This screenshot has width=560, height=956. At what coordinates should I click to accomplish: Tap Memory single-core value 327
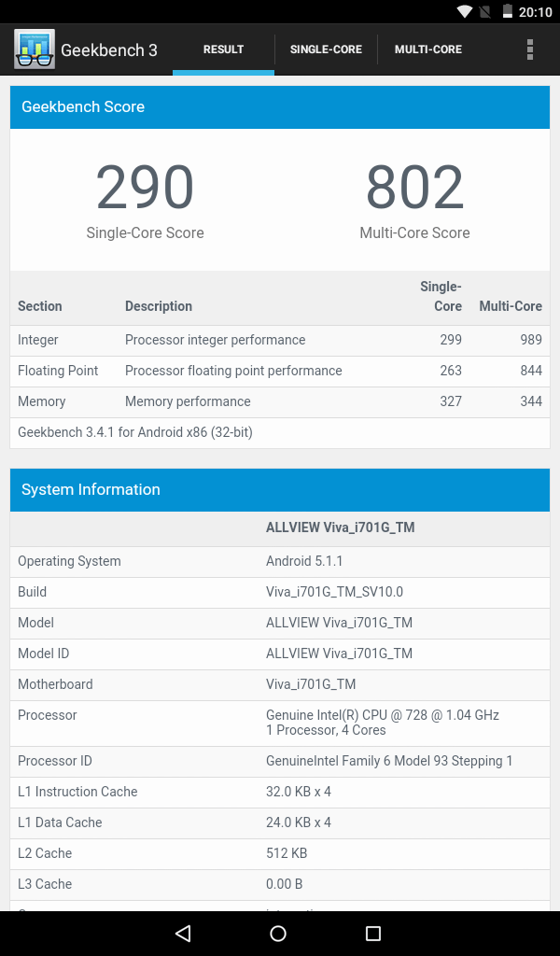[x=451, y=401]
